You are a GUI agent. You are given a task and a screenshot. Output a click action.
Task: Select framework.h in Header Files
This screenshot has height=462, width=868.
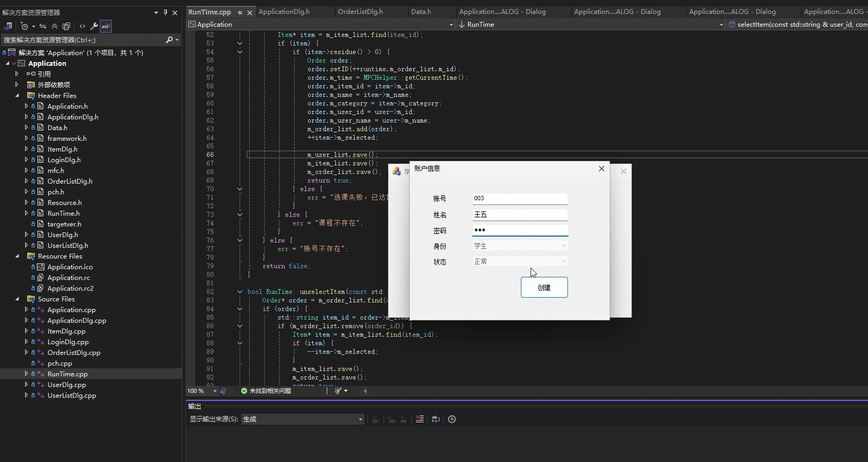coord(67,138)
